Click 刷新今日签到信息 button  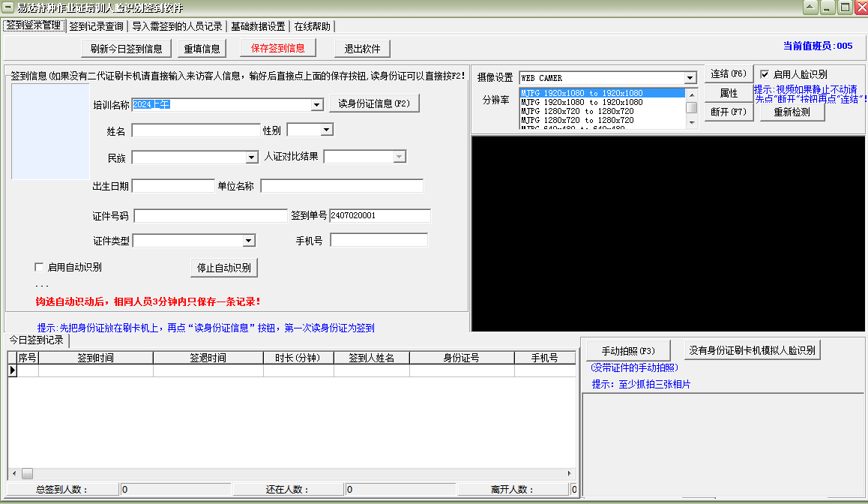pyautogui.click(x=126, y=49)
